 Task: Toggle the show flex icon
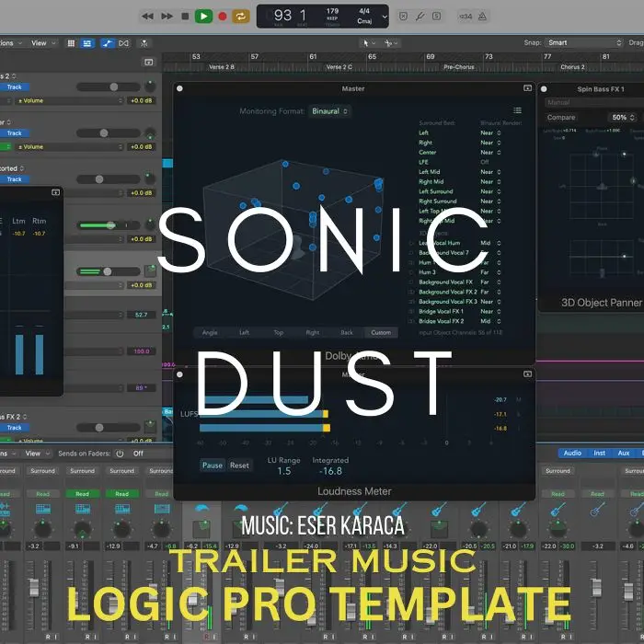pyautogui.click(x=123, y=43)
